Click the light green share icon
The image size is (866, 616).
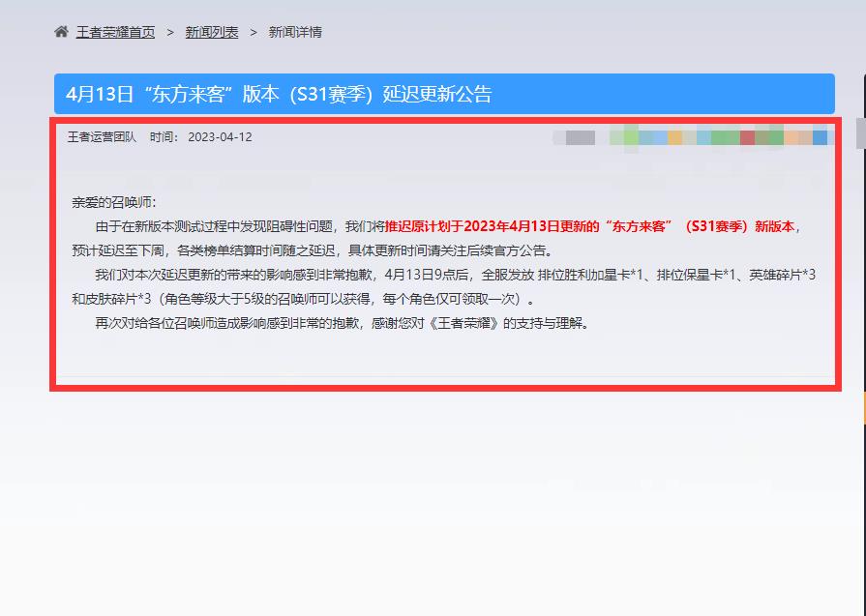click(627, 136)
